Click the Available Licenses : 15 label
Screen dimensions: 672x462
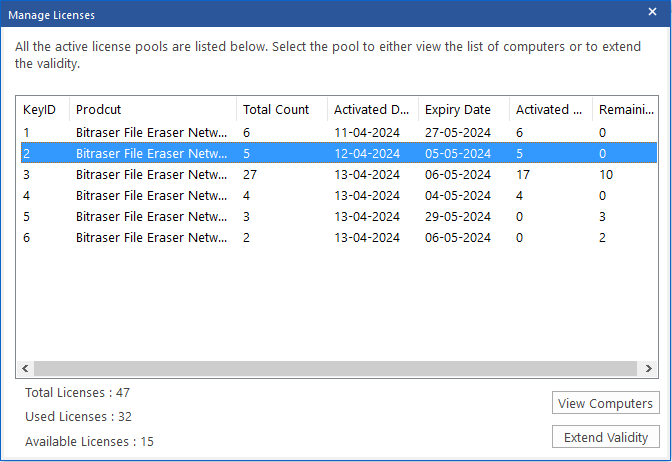(x=89, y=441)
